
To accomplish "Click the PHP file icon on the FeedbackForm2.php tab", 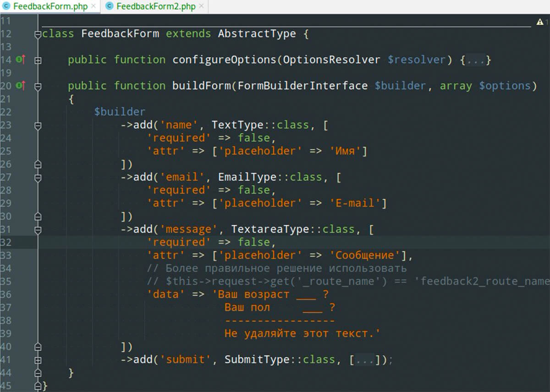I will point(109,6).
